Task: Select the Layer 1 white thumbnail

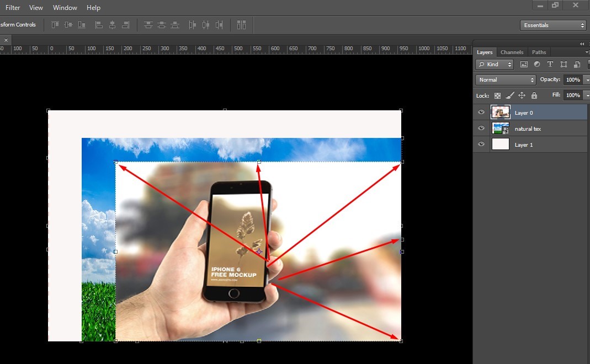Action: point(501,144)
